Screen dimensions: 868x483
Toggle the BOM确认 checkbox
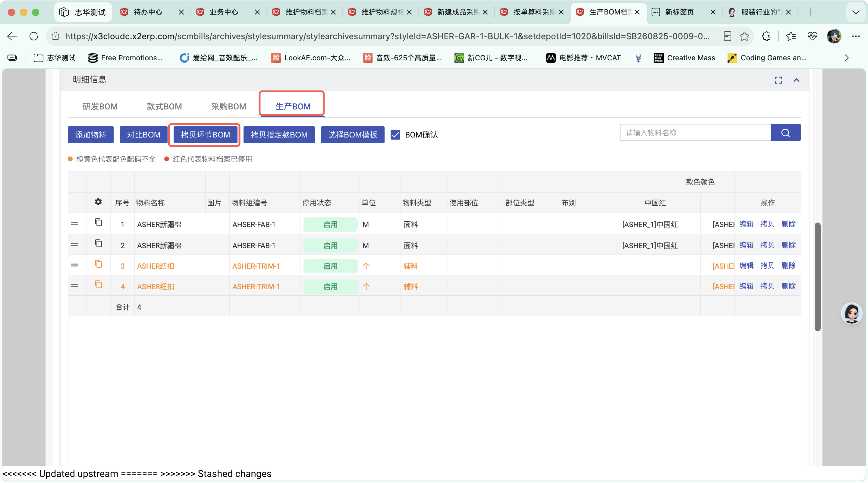(395, 135)
